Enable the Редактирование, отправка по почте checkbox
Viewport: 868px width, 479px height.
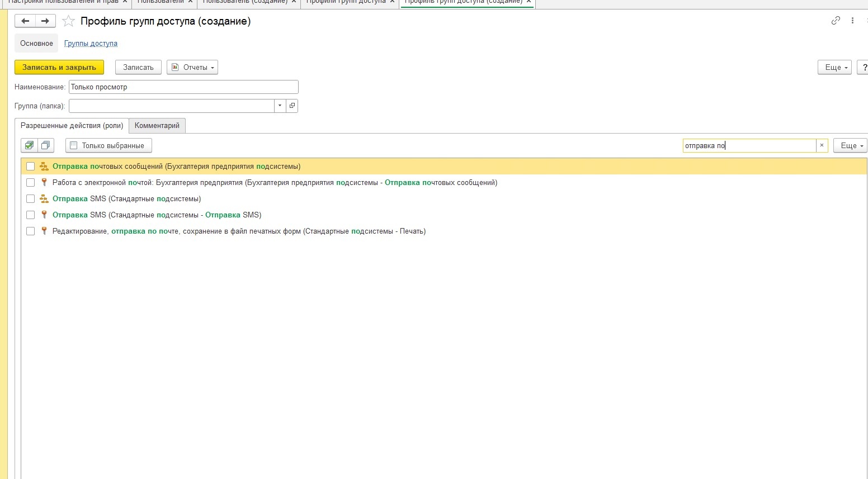click(x=30, y=231)
